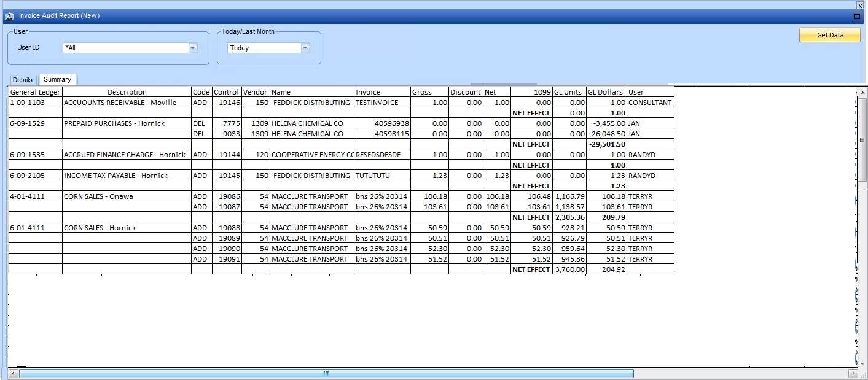
Task: Open the Today/Last Month dropdown
Action: (305, 47)
